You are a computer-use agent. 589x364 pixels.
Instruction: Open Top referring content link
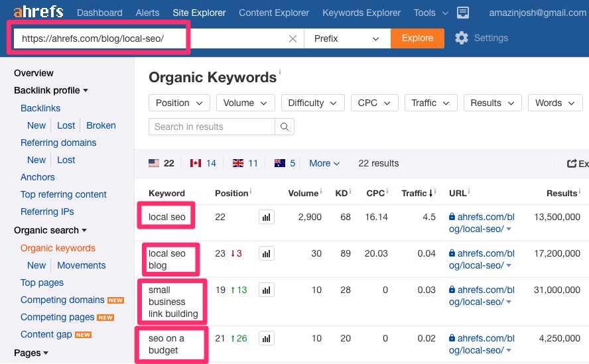(64, 194)
